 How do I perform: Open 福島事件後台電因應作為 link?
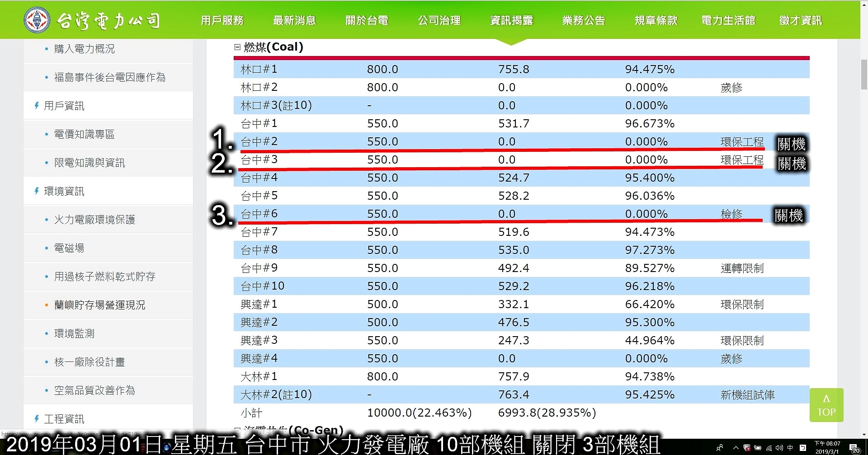point(110,77)
